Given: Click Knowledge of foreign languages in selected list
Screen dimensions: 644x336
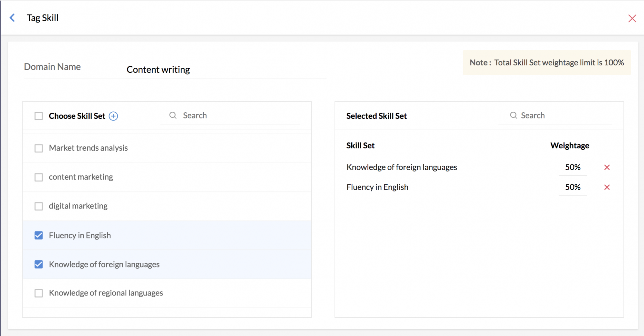Looking at the screenshot, I should point(402,167).
